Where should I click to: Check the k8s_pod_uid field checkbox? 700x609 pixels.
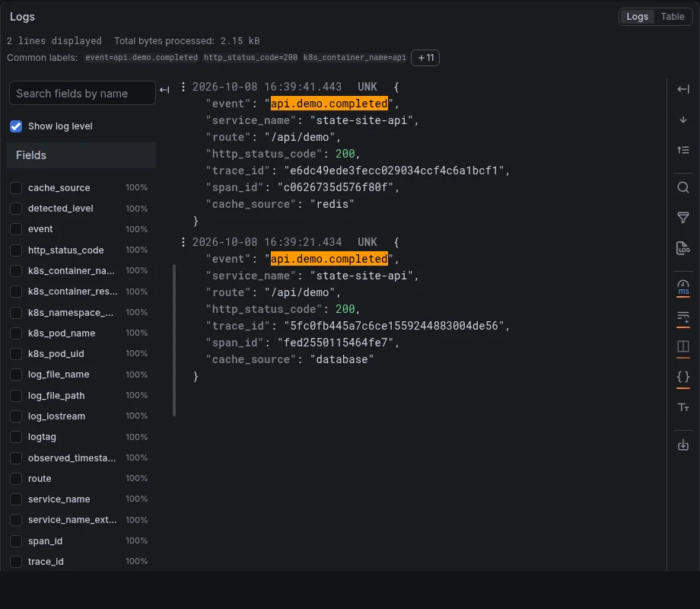tap(16, 354)
